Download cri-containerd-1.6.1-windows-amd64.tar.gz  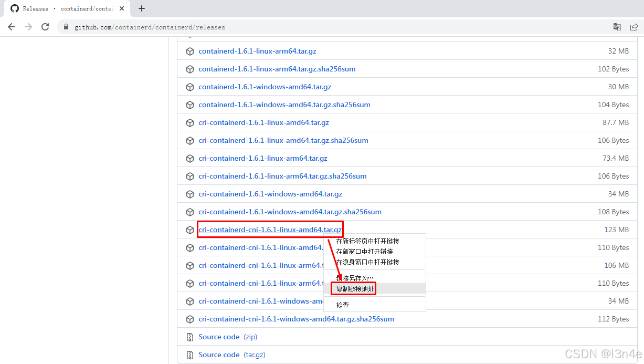pos(270,194)
